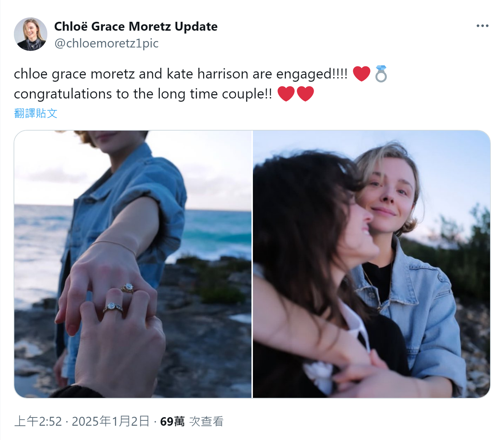
Task: Open the display name Chloë Grace Moretz Update
Action: 136,26
